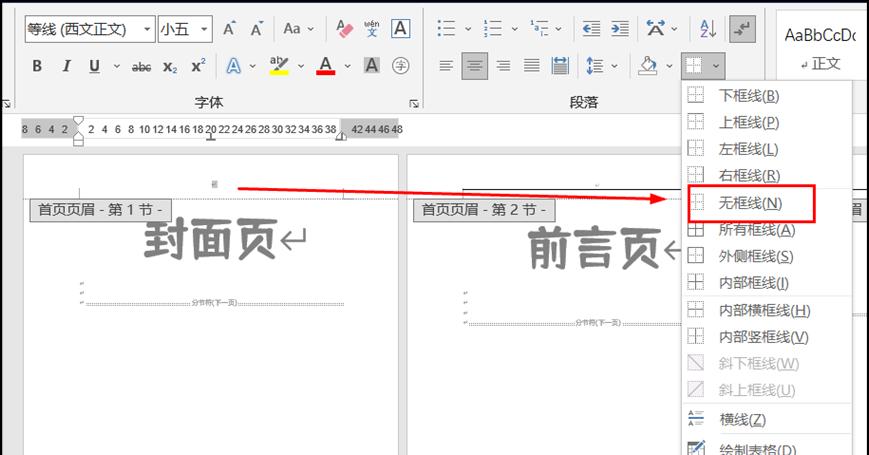Click the numbered list icon
Screen dimensions: 869x455
pos(493,28)
